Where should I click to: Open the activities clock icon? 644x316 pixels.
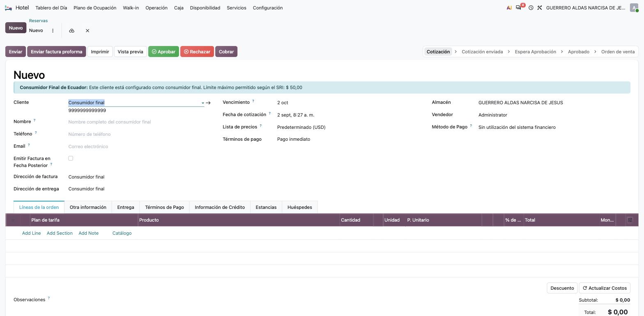531,8
